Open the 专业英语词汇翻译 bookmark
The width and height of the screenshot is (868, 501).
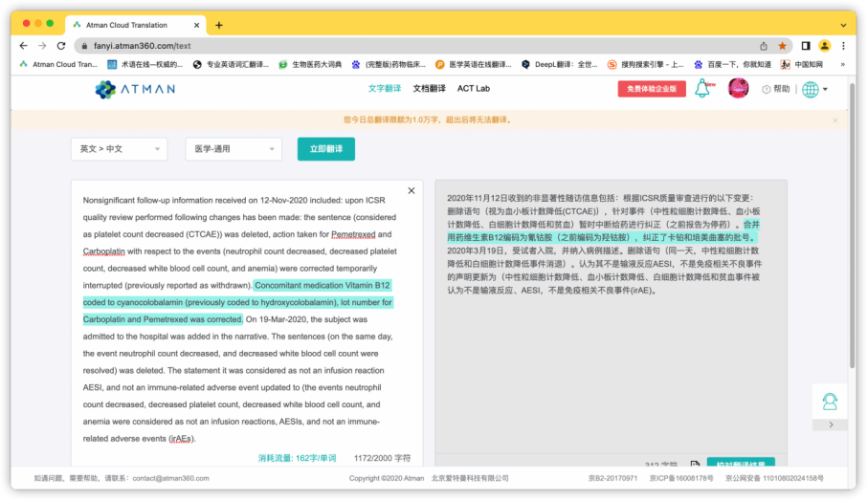(x=231, y=64)
